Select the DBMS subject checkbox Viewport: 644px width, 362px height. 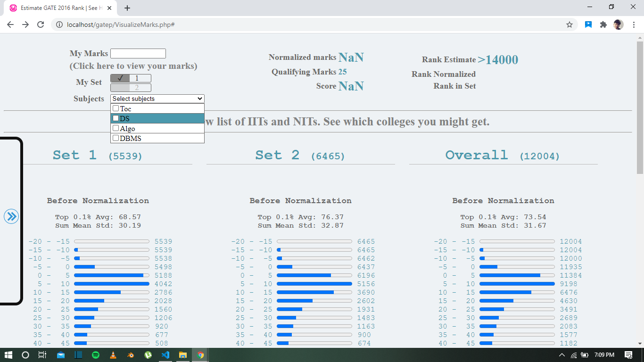116,138
